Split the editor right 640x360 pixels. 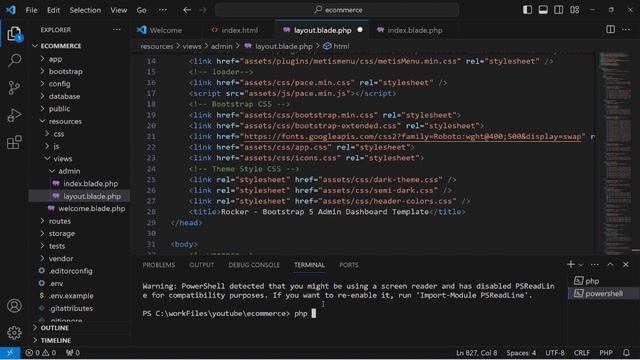pos(610,29)
